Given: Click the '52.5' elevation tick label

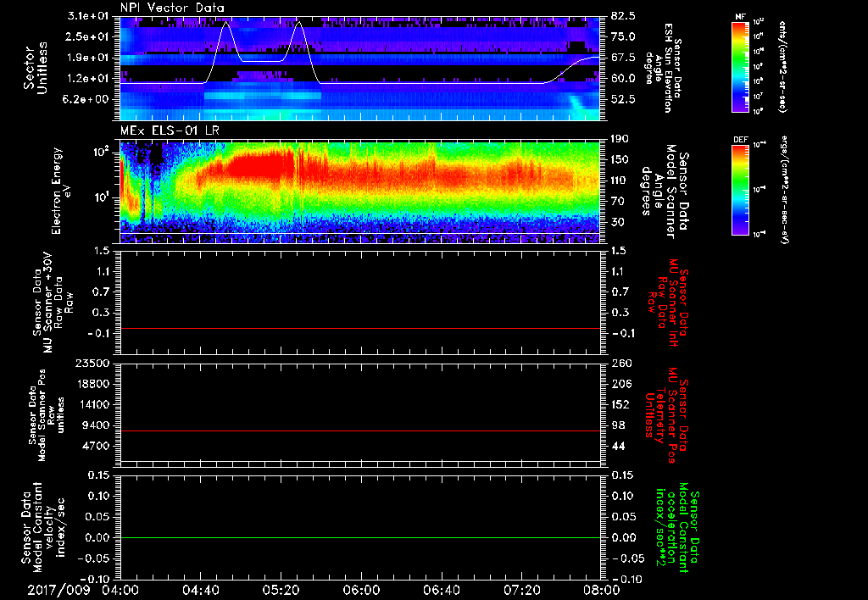Looking at the screenshot, I should pyautogui.click(x=623, y=99).
